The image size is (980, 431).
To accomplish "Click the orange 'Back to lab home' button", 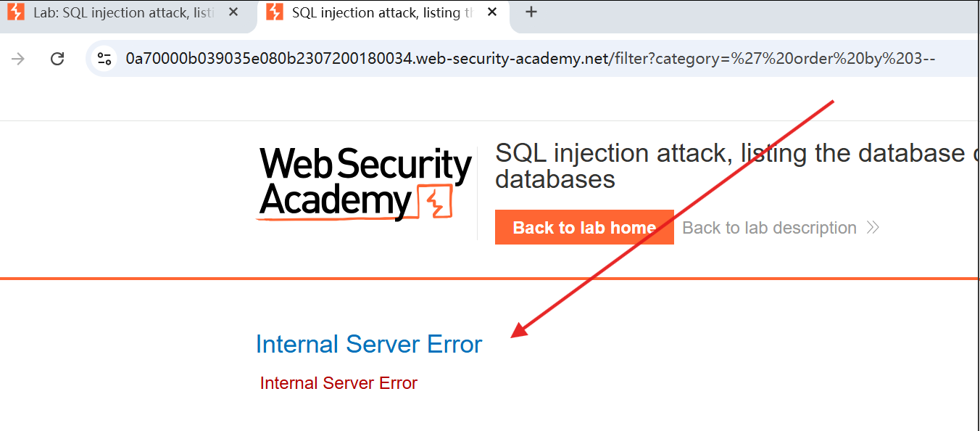I will [584, 228].
